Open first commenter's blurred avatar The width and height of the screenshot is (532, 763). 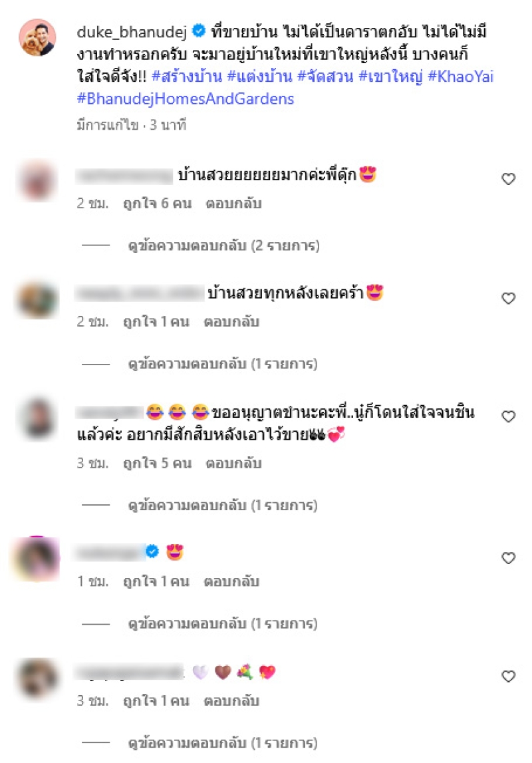click(37, 180)
